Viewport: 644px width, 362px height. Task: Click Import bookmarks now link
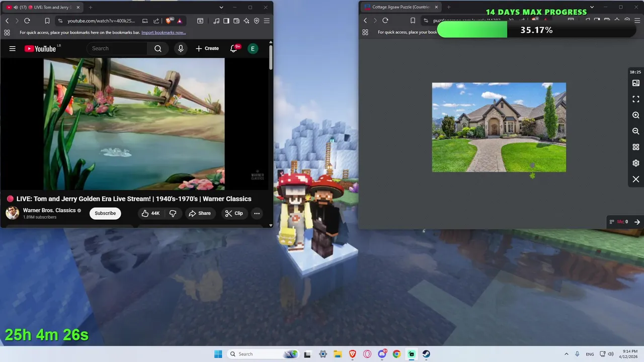(x=164, y=32)
